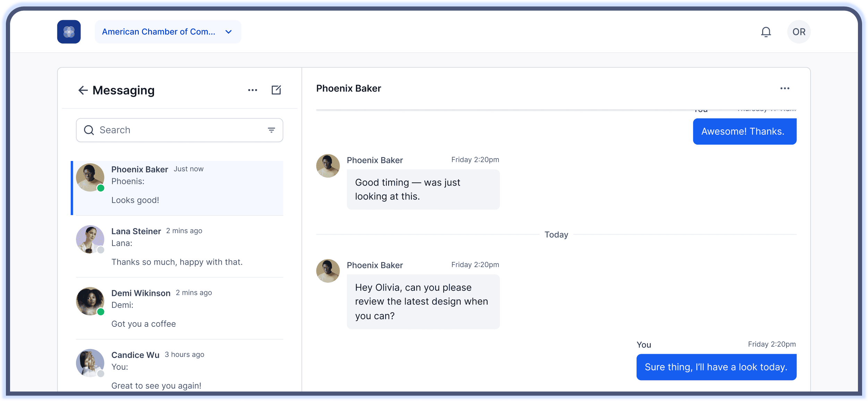
Task: Click Phoenix Baker's avatar in the chat
Action: pyautogui.click(x=327, y=166)
